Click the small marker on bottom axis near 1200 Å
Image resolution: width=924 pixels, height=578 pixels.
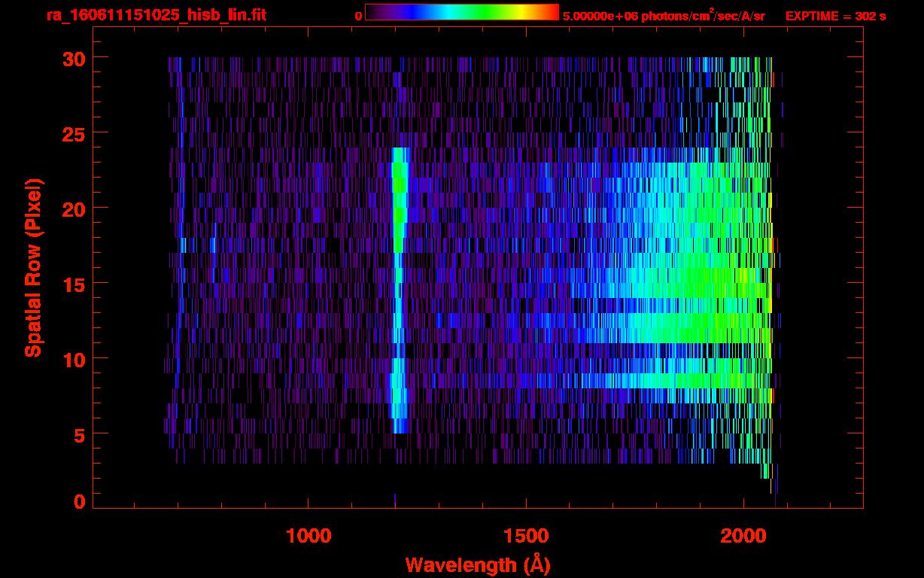(x=395, y=500)
